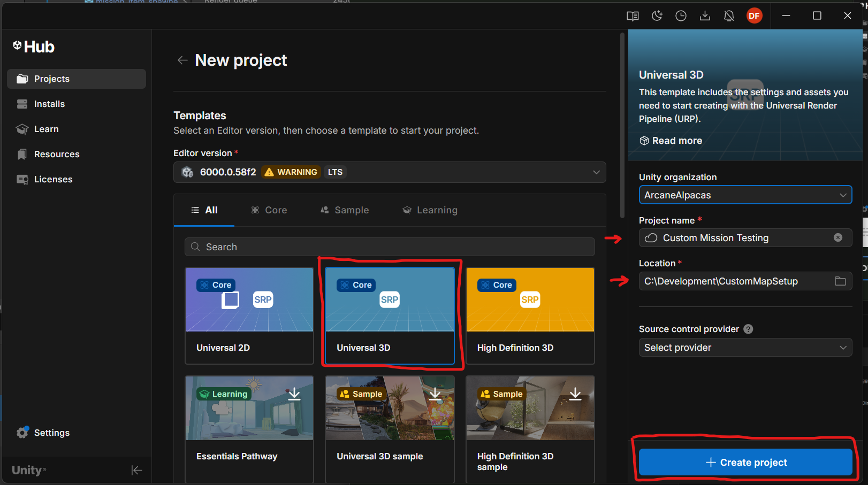Open the history clock icon
This screenshot has width=868, height=485.
click(x=681, y=16)
